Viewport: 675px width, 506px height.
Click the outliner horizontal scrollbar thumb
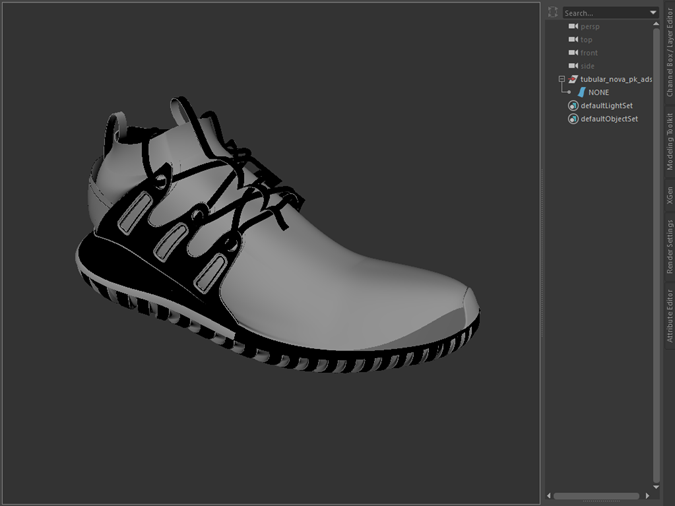(596, 496)
